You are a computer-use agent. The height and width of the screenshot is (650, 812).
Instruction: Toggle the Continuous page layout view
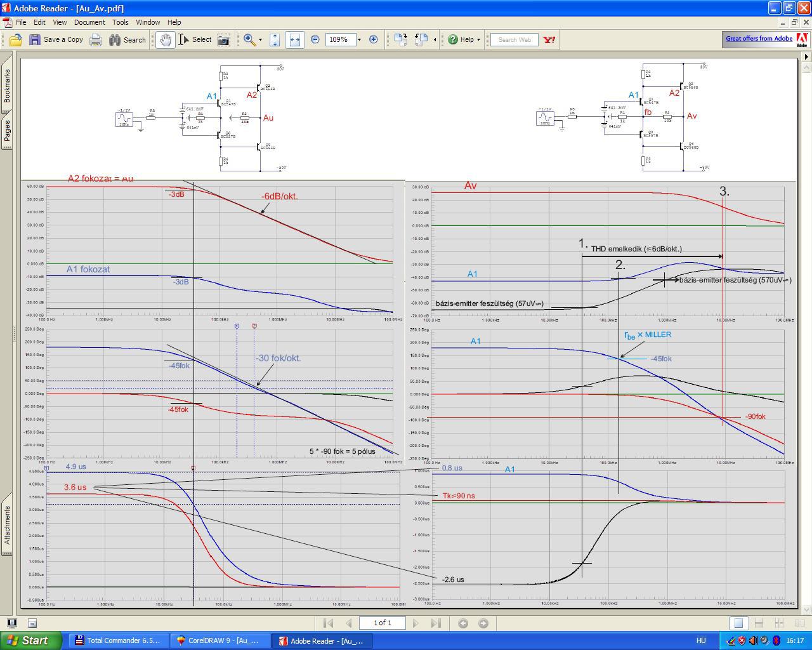759,623
